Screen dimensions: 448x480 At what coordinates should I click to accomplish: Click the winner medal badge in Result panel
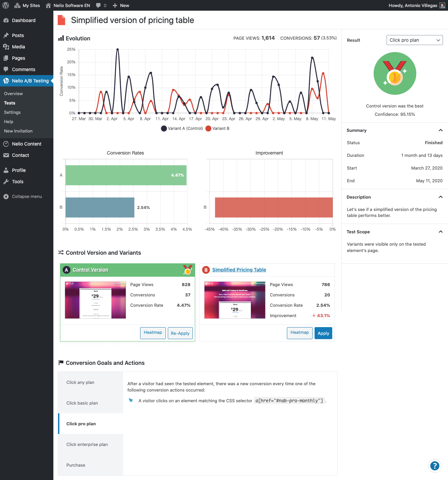point(395,73)
